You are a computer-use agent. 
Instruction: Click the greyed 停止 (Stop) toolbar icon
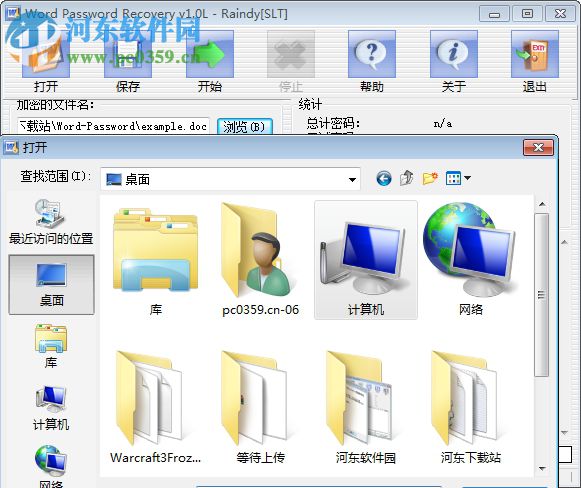pyautogui.click(x=291, y=54)
